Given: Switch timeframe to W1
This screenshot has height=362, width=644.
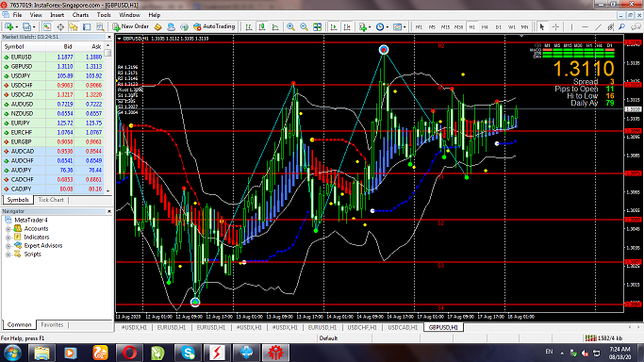Looking at the screenshot, I should click(x=511, y=27).
